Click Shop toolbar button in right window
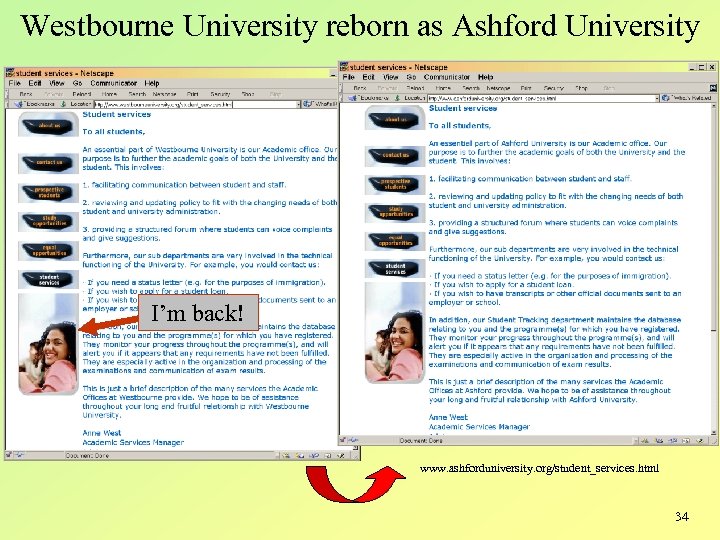The height and width of the screenshot is (540, 720). coord(581,88)
